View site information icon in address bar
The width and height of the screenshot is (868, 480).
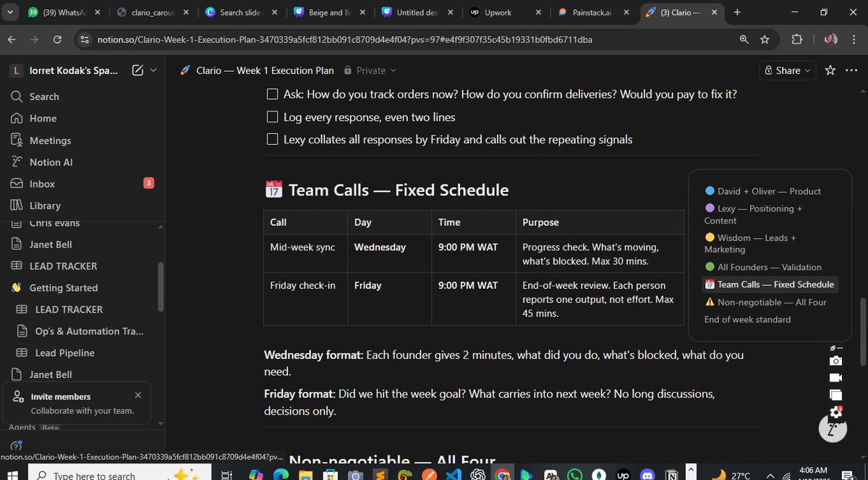85,40
